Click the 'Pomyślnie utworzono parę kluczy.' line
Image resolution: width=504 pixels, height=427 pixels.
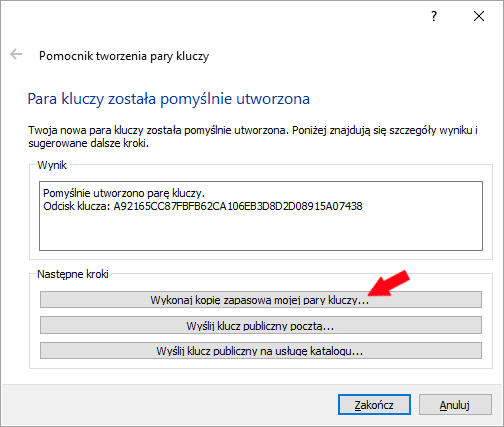point(124,193)
